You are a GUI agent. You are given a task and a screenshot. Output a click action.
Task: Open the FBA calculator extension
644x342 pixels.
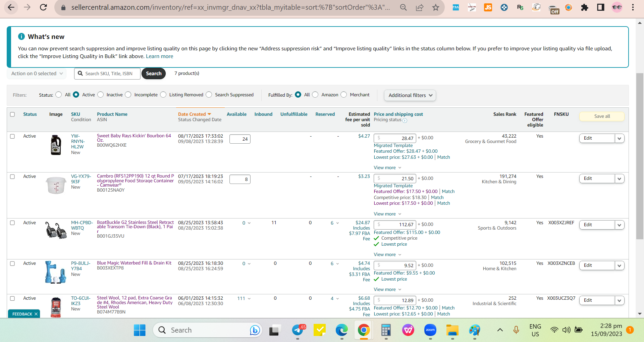coord(456,7)
